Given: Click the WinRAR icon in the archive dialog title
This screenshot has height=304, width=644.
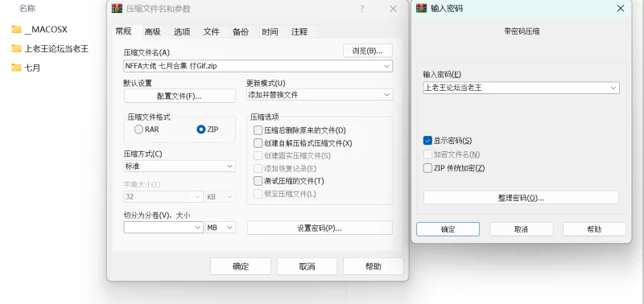Looking at the screenshot, I should point(117,9).
